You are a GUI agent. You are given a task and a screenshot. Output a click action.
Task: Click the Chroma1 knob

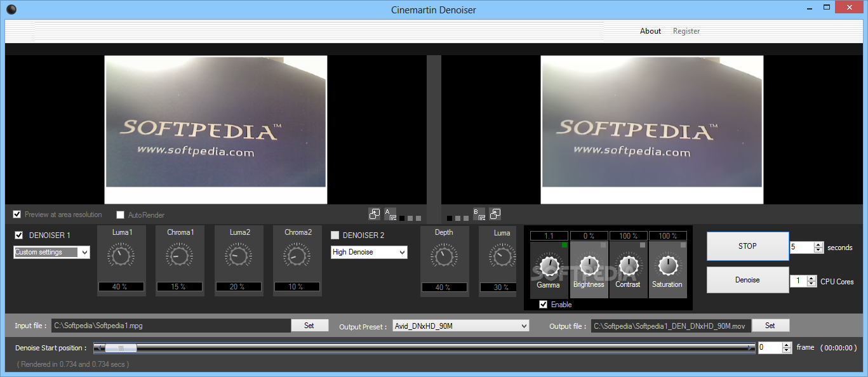pyautogui.click(x=180, y=256)
